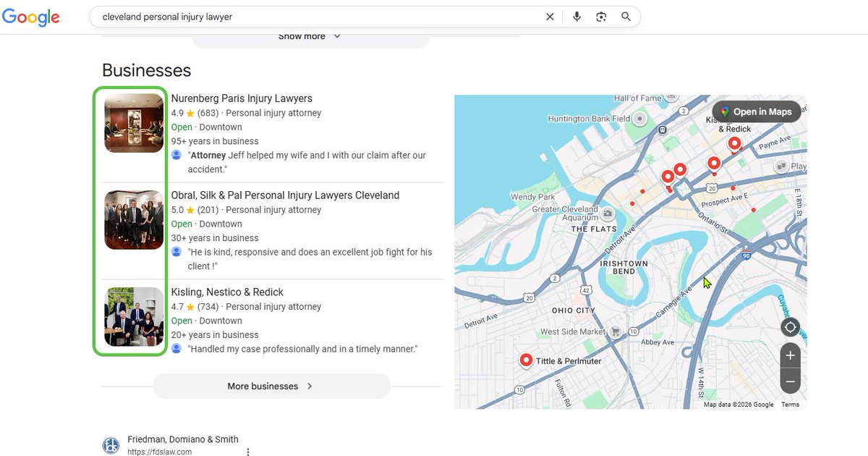The width and height of the screenshot is (868, 456).
Task: Click the fdslaw.com site favicon
Action: 111,445
